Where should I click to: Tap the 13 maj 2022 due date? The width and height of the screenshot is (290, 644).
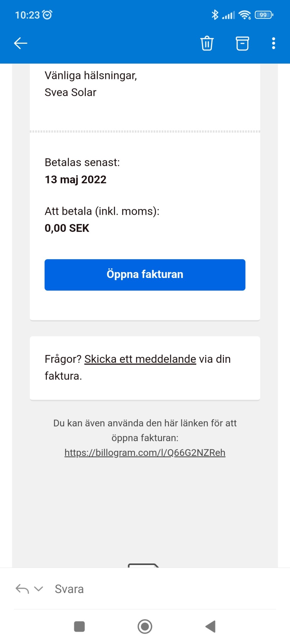[x=75, y=180]
